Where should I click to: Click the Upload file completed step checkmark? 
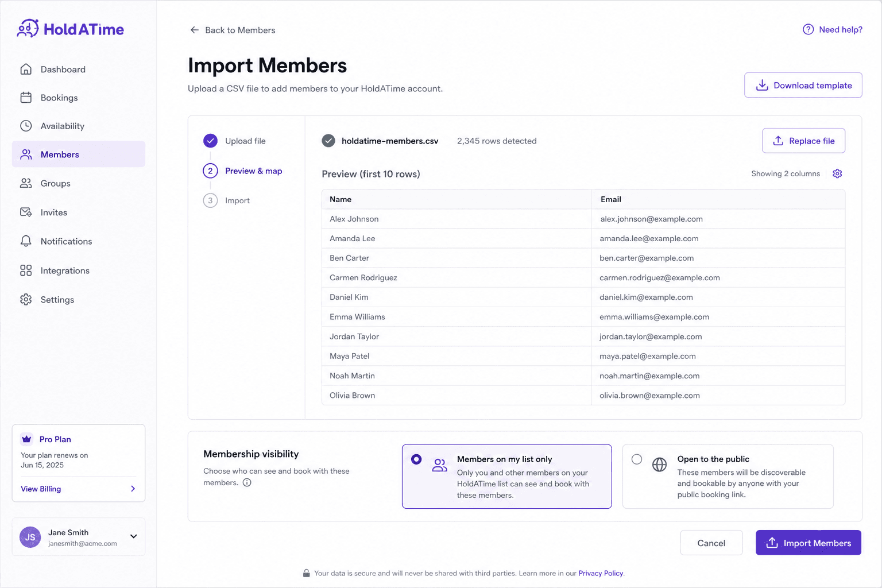(211, 141)
